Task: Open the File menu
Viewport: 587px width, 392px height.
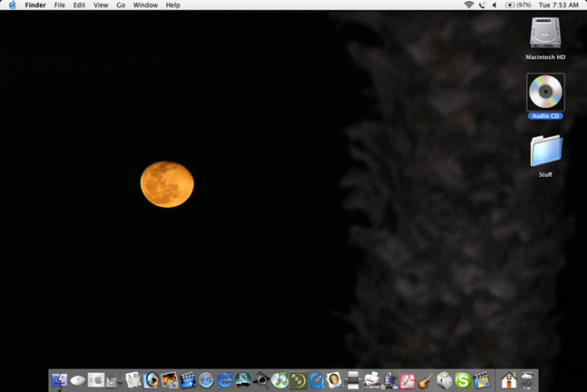Action: click(x=59, y=5)
